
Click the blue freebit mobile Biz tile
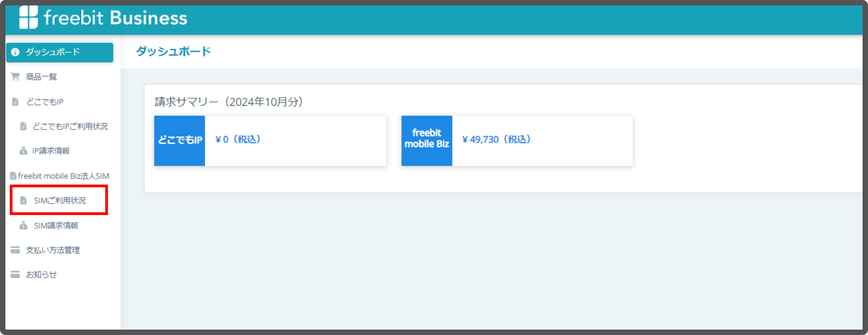pos(427,141)
